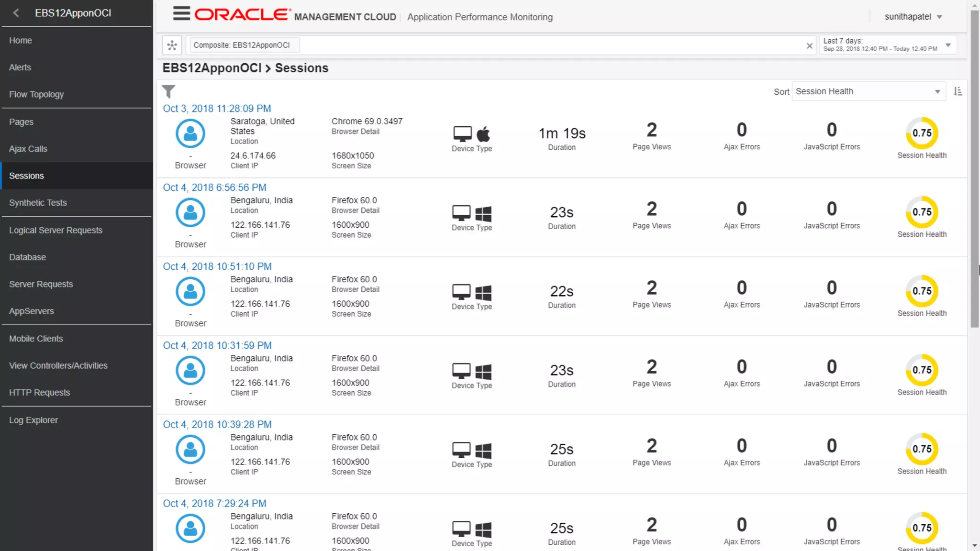Open the Sort by Session Health dropdown
Image resolution: width=980 pixels, height=551 pixels.
869,91
